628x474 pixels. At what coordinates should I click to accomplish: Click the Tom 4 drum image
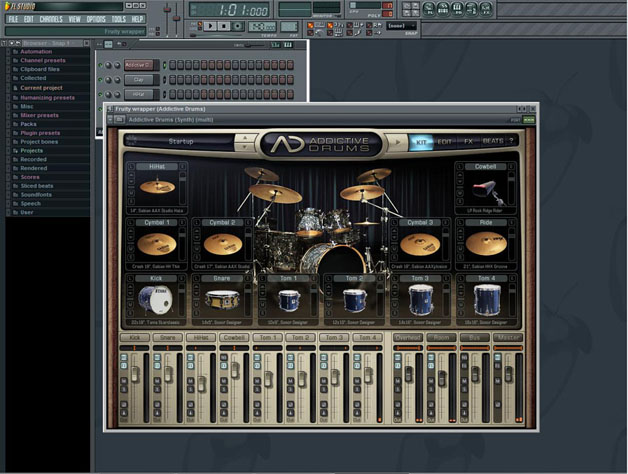click(x=487, y=300)
